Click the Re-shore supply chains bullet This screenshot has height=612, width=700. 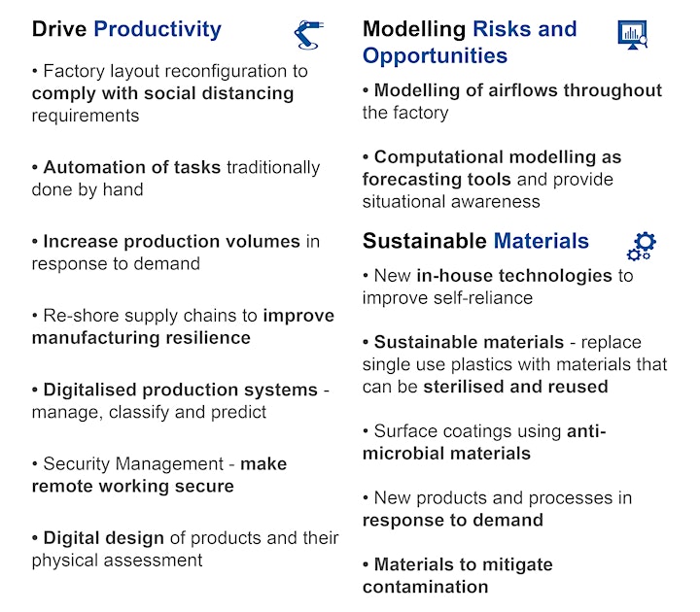[183, 326]
